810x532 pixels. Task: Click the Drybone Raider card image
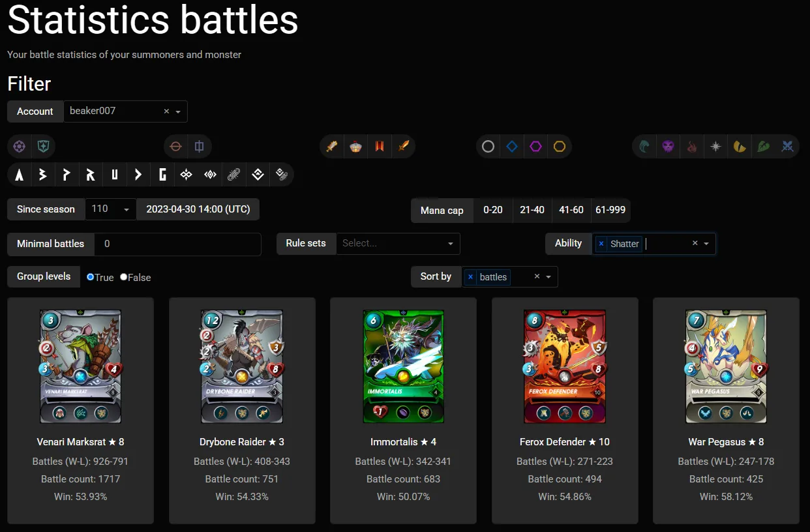click(x=242, y=366)
